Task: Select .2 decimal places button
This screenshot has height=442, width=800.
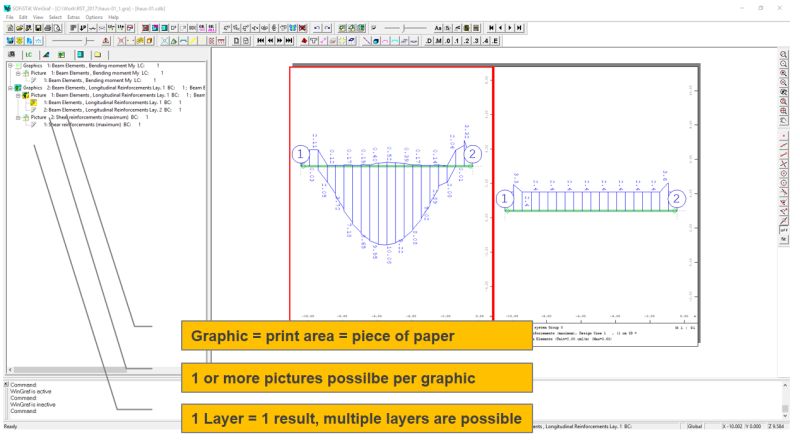Action: 466,41
